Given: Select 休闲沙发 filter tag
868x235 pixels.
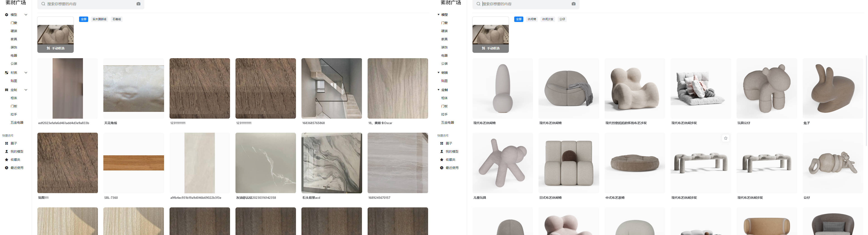Looking at the screenshot, I should 548,19.
